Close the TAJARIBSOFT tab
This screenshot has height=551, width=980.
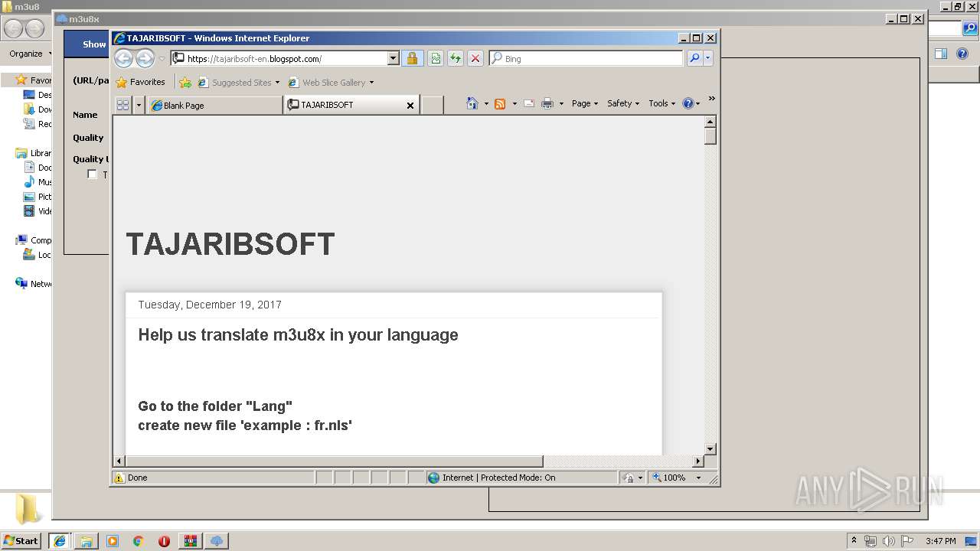click(410, 106)
